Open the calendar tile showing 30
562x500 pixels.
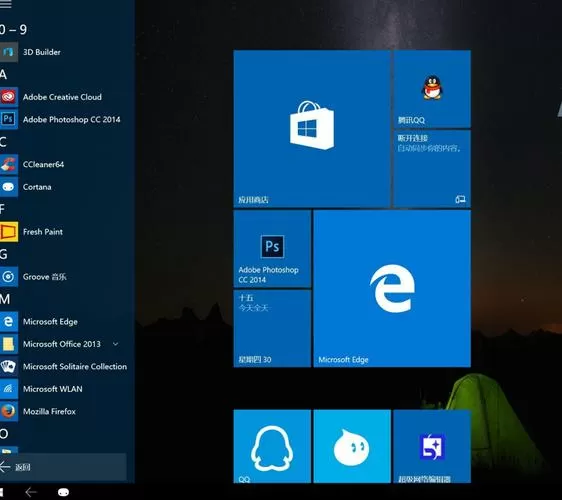click(x=272, y=329)
